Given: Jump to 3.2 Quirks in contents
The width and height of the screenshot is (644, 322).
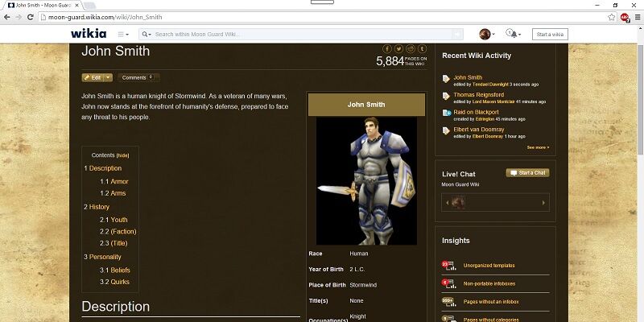Looking at the screenshot, I should (x=114, y=282).
